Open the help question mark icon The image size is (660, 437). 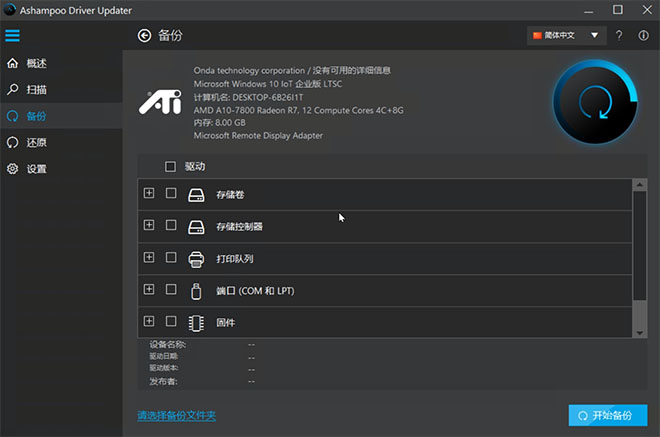pos(619,35)
